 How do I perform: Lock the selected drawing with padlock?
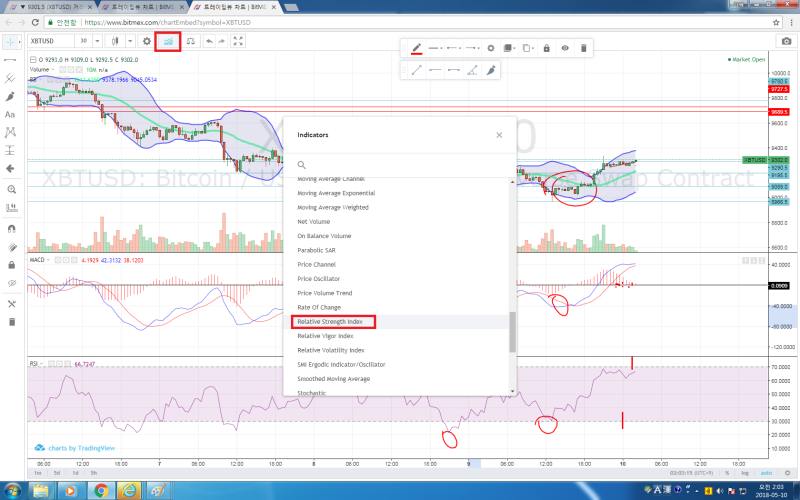pyautogui.click(x=546, y=48)
